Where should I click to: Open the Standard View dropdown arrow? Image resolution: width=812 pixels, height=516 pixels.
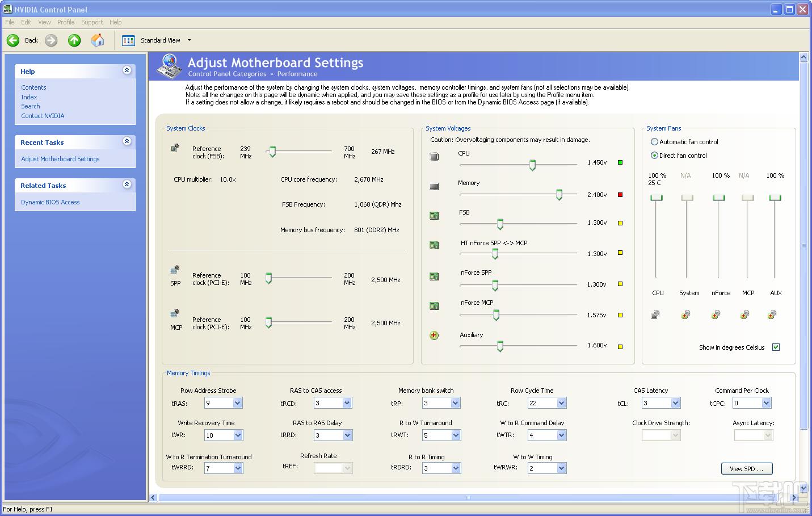189,40
